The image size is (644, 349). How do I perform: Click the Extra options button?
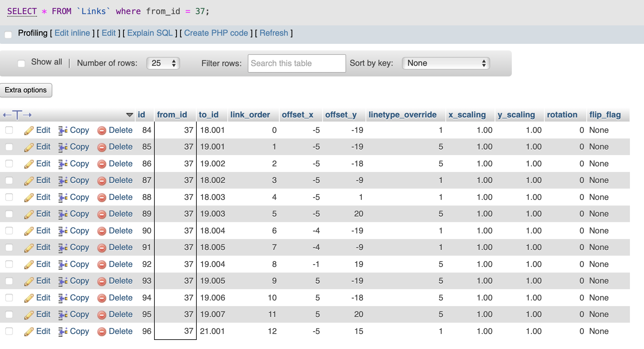coord(26,90)
